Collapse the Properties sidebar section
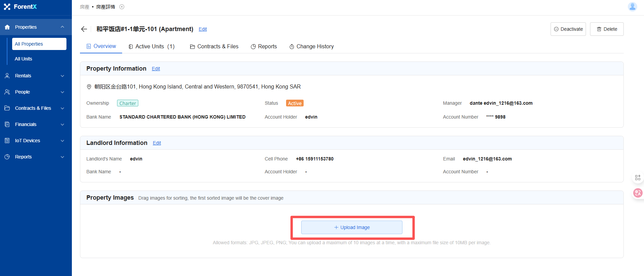The width and height of the screenshot is (644, 276). 62,27
